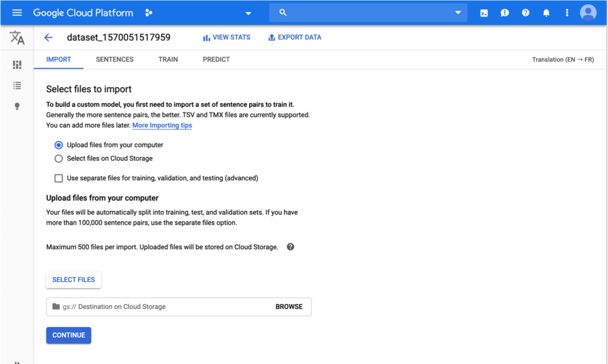
Task: Open the dashboard icon in left sidebar
Action: click(17, 65)
